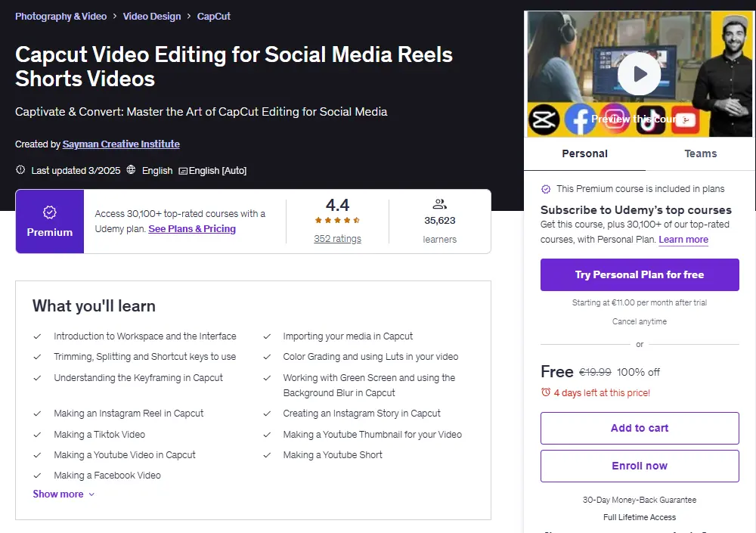Click the Add to cart button
Viewport: 756px width, 533px height.
point(640,428)
